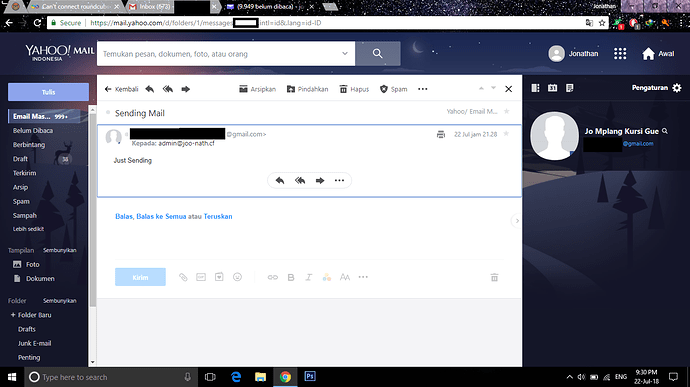Attach a file with paperclip icon
690x387 pixels.
tap(183, 277)
